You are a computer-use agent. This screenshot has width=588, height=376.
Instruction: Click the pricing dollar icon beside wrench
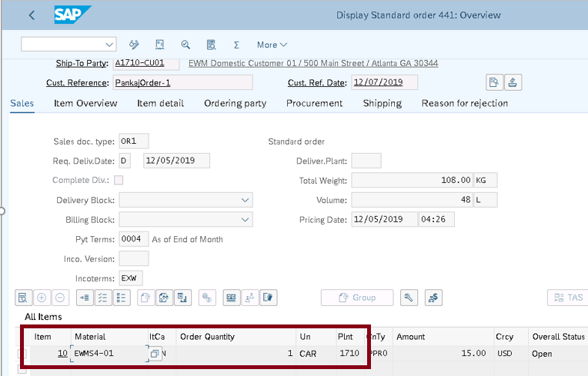[433, 298]
